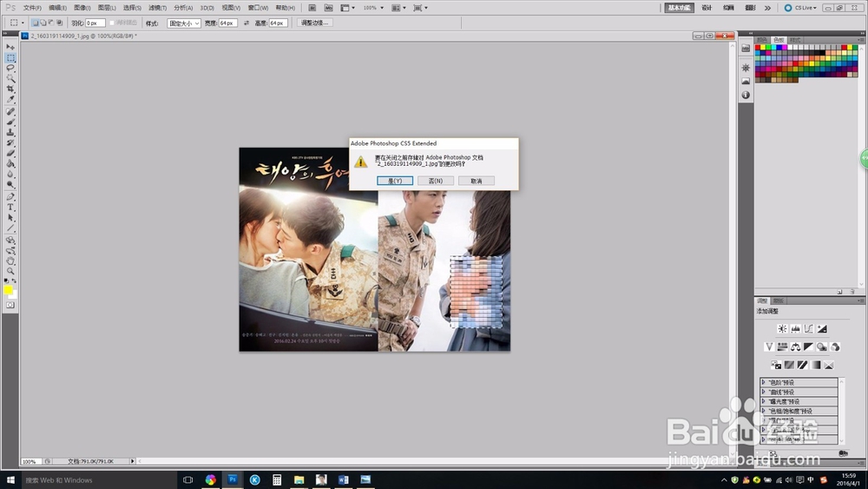The height and width of the screenshot is (489, 868).
Task: Swap width and height values
Action: click(247, 23)
